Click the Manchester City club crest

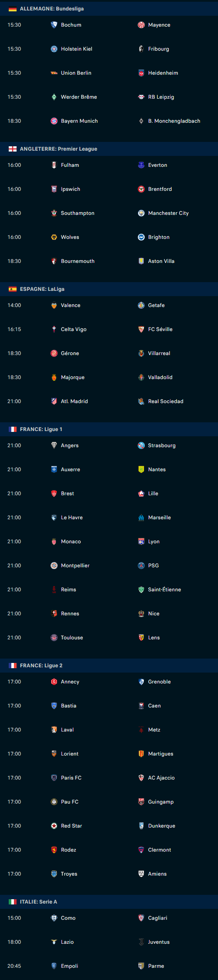point(141,213)
